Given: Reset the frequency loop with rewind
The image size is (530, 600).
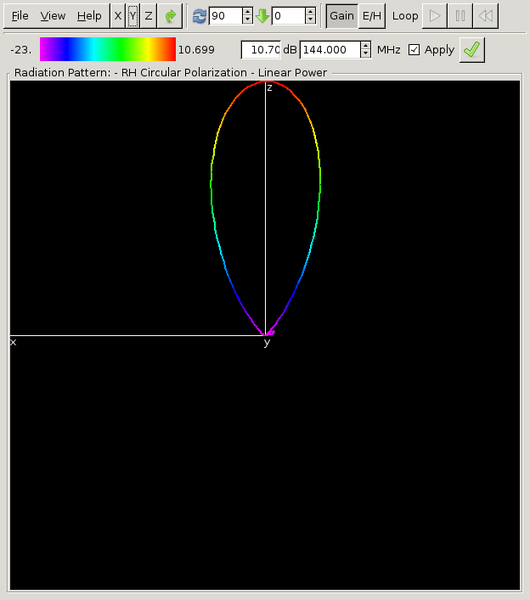Looking at the screenshot, I should pos(486,16).
